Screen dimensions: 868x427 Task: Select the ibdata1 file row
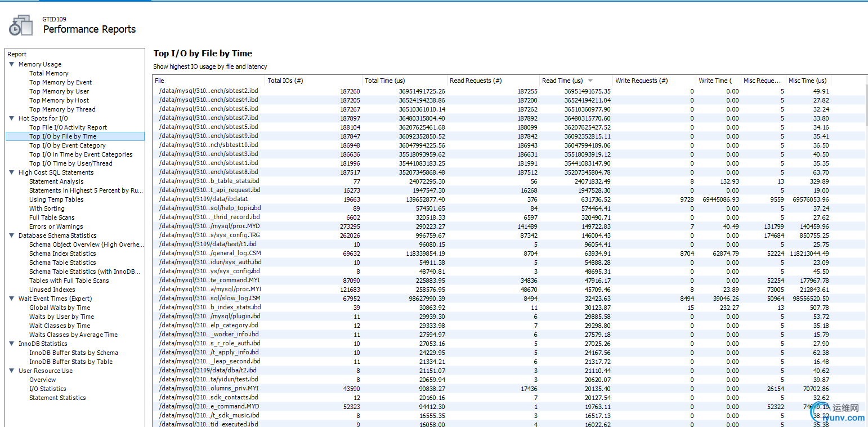pos(491,199)
